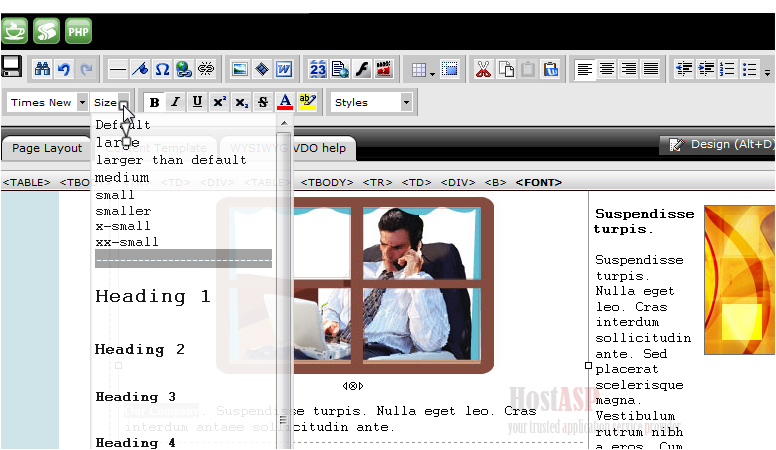Insert a horizontal rule line

(x=117, y=69)
